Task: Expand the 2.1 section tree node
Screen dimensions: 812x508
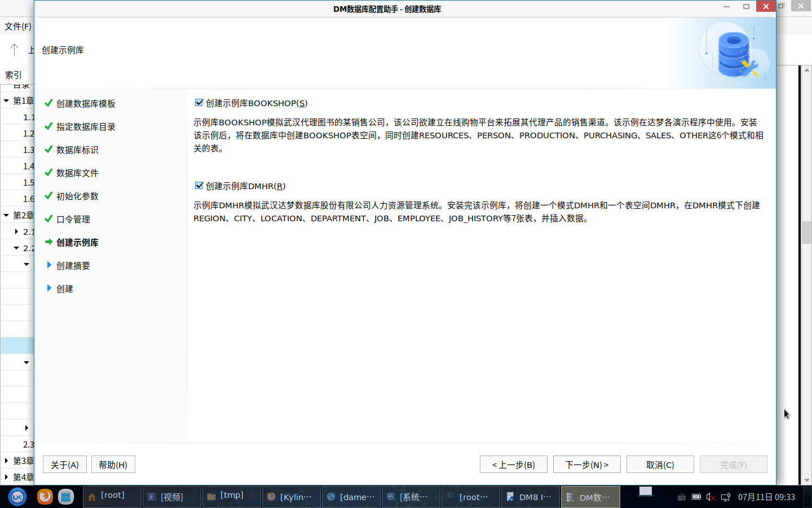Action: point(16,231)
